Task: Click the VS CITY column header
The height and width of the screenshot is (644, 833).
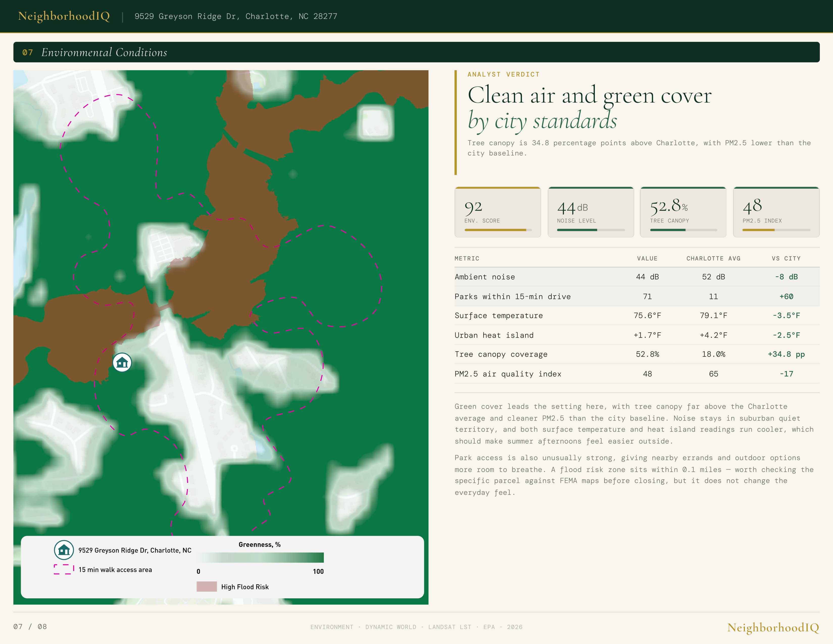Action: pos(786,258)
